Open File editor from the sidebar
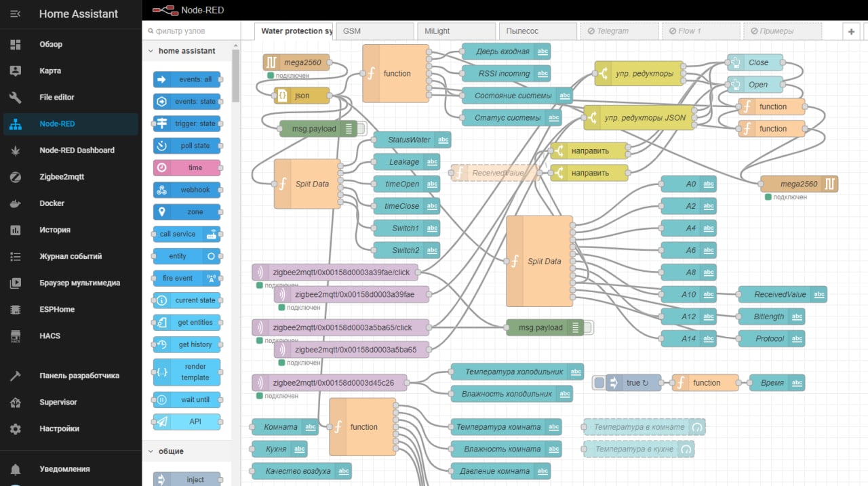 click(71, 97)
